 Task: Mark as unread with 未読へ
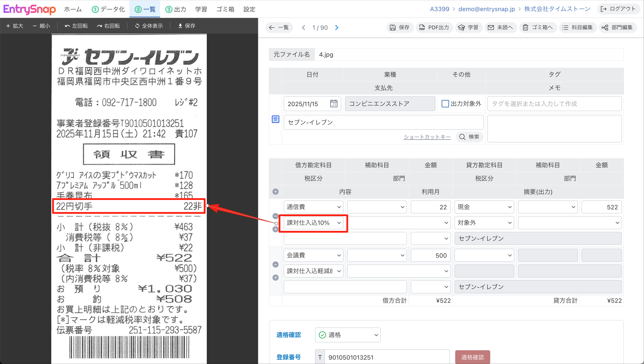[x=500, y=28]
